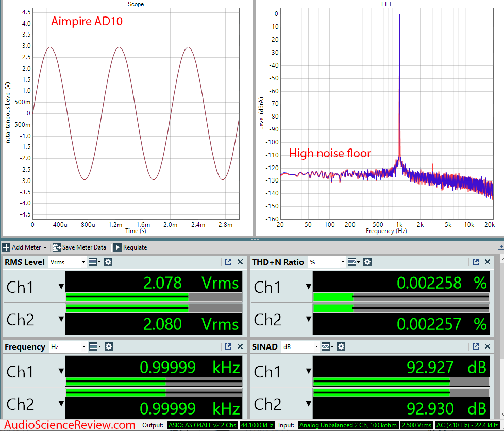Screen dimensions: 504x431
Task: Click the panel splitter grip dots
Action: click(255, 239)
